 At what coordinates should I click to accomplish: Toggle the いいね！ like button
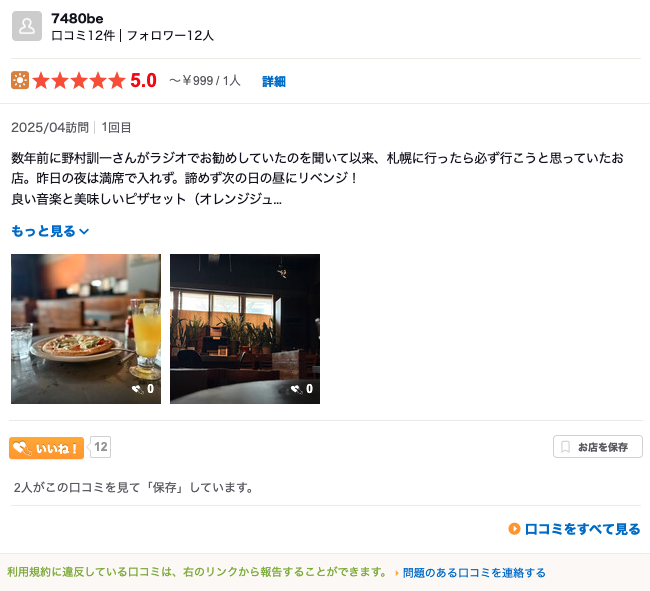point(46,448)
